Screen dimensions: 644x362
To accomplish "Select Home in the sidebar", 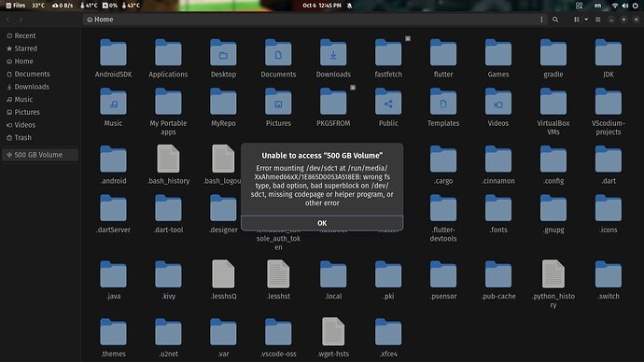I will tap(40, 62).
